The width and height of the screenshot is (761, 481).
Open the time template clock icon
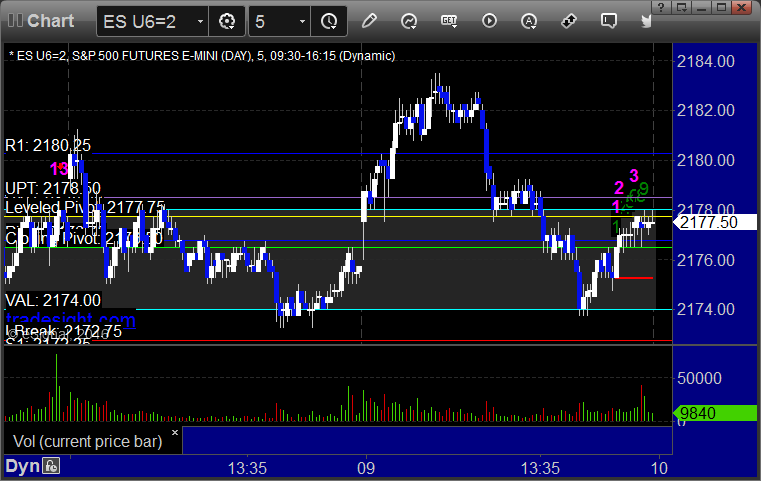[x=329, y=21]
